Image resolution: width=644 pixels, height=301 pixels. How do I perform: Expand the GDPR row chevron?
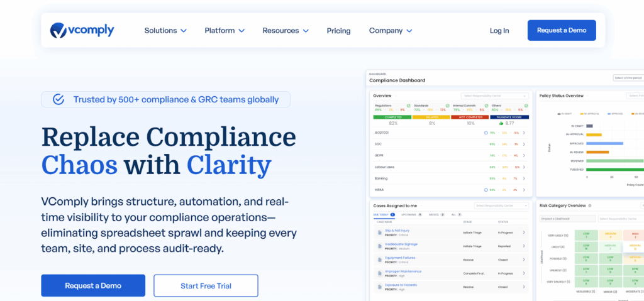click(524, 155)
